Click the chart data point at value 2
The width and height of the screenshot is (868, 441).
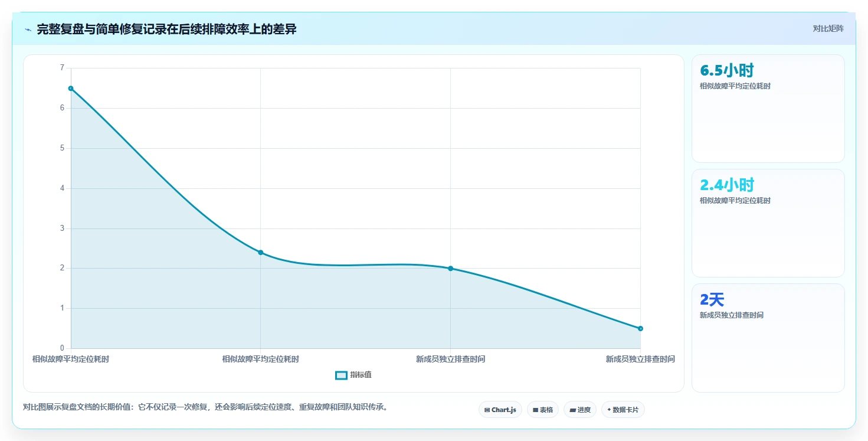click(451, 269)
